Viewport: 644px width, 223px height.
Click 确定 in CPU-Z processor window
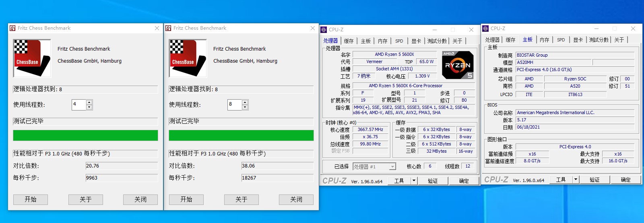point(464,181)
